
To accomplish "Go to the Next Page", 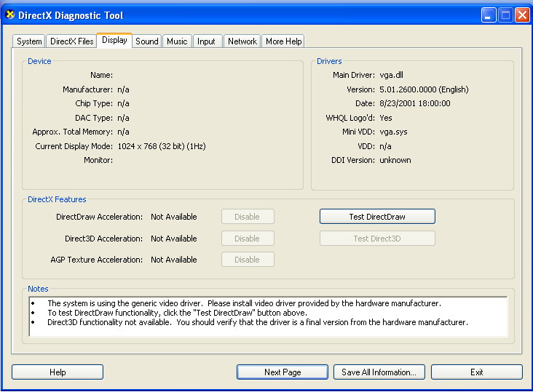I will point(283,372).
